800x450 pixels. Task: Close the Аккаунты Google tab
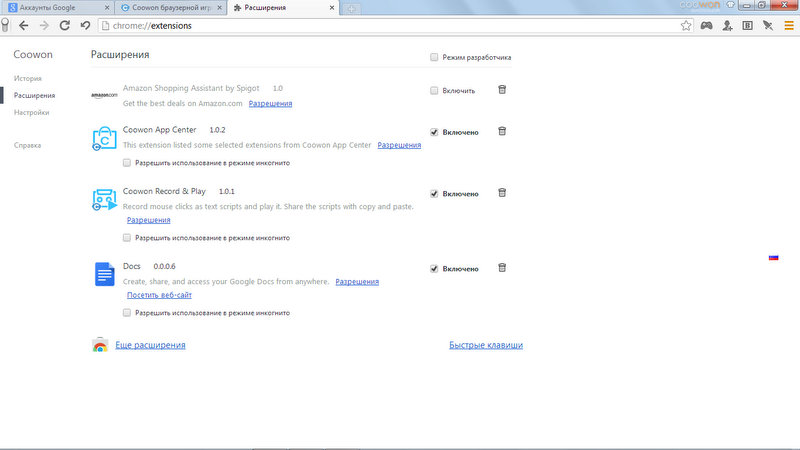click(107, 8)
